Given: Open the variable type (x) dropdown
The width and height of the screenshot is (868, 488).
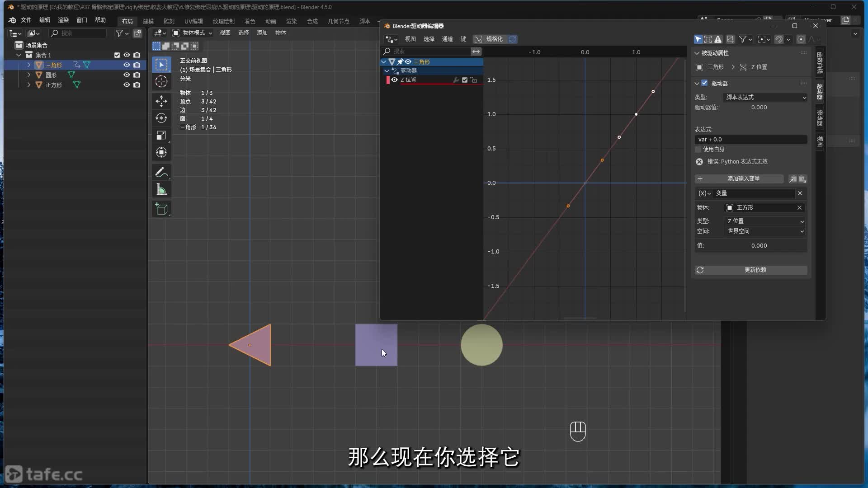Looking at the screenshot, I should click(x=704, y=193).
